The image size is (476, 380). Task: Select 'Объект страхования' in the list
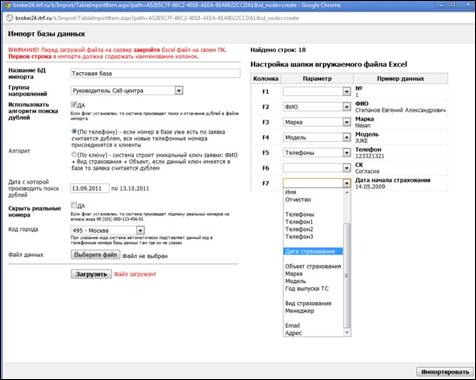click(313, 266)
